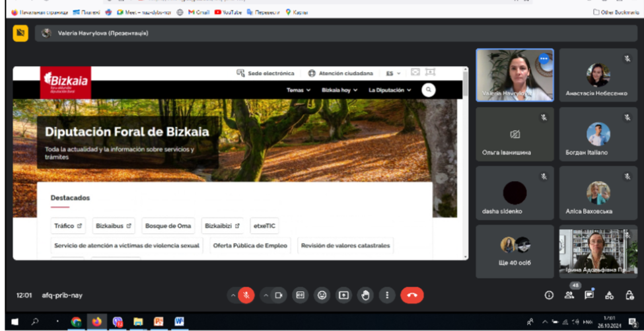The width and height of the screenshot is (644, 331).
Task: Click search magnifier on Bizkaia site
Action: tap(429, 90)
